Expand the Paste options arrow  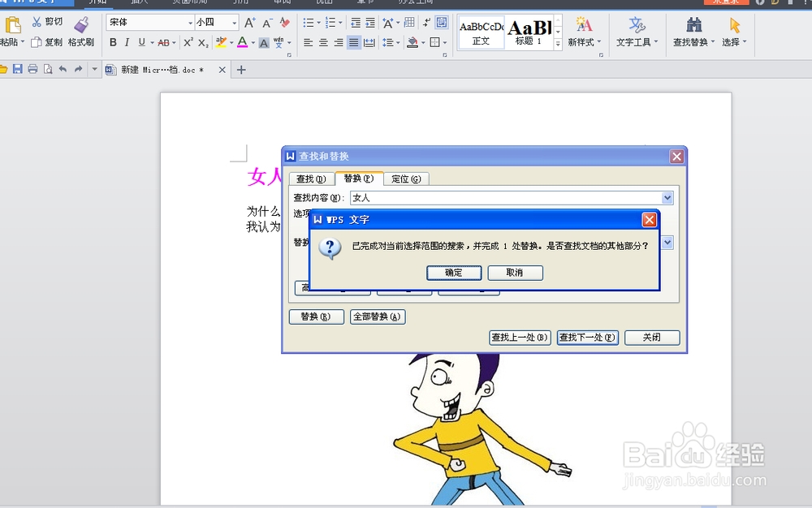pyautogui.click(x=23, y=42)
